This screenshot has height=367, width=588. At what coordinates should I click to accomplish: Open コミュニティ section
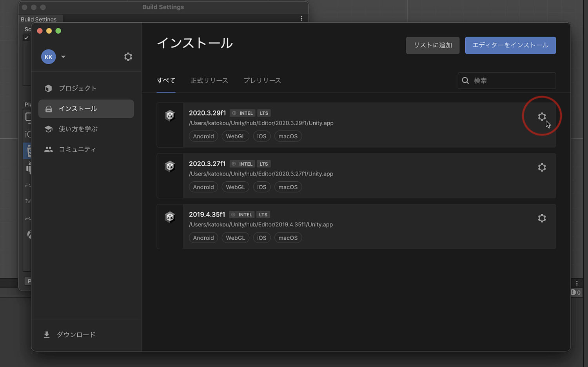(86, 149)
